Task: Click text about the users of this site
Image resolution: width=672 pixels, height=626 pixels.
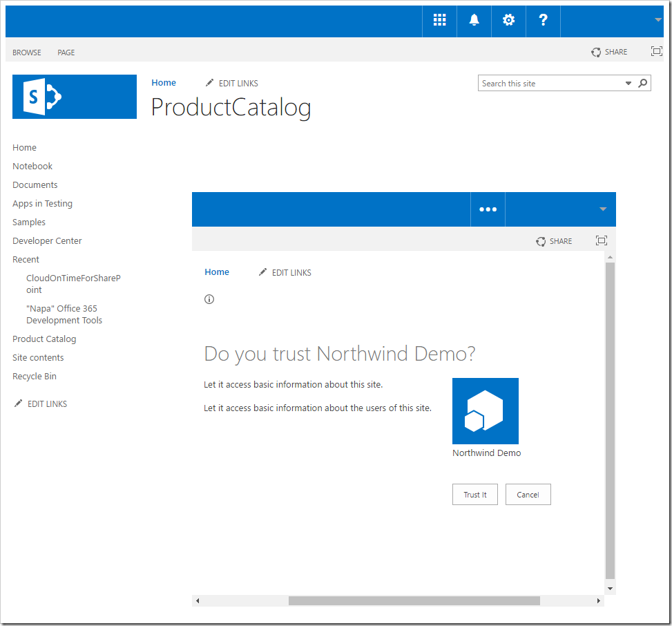Action: coord(318,408)
